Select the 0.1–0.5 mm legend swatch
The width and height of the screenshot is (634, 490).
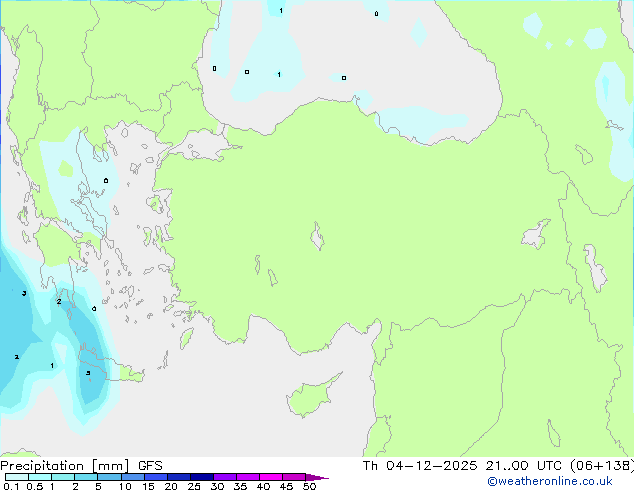coord(17,477)
